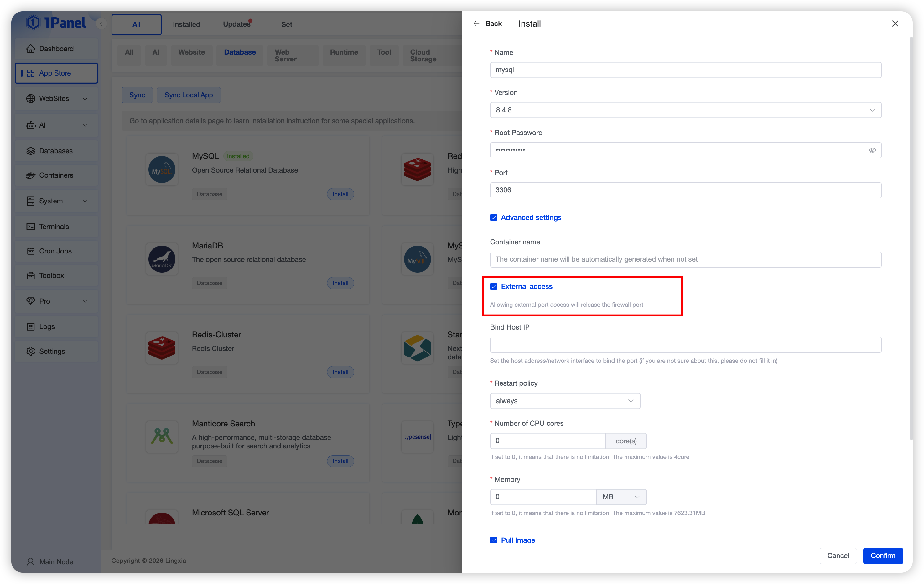Uncheck the Advanced settings checkbox
The height and width of the screenshot is (584, 924).
coord(493,217)
